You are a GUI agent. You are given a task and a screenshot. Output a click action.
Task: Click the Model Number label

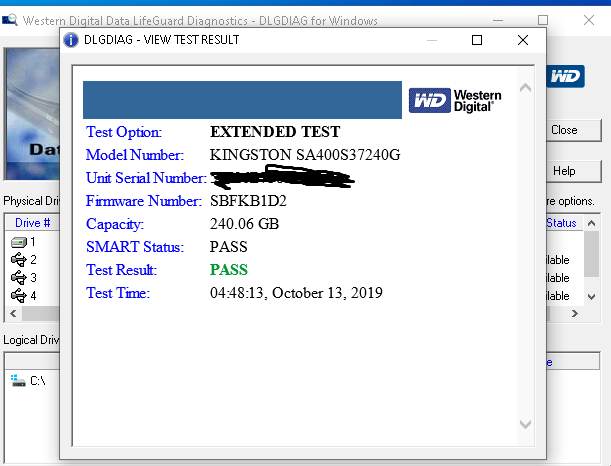point(134,155)
